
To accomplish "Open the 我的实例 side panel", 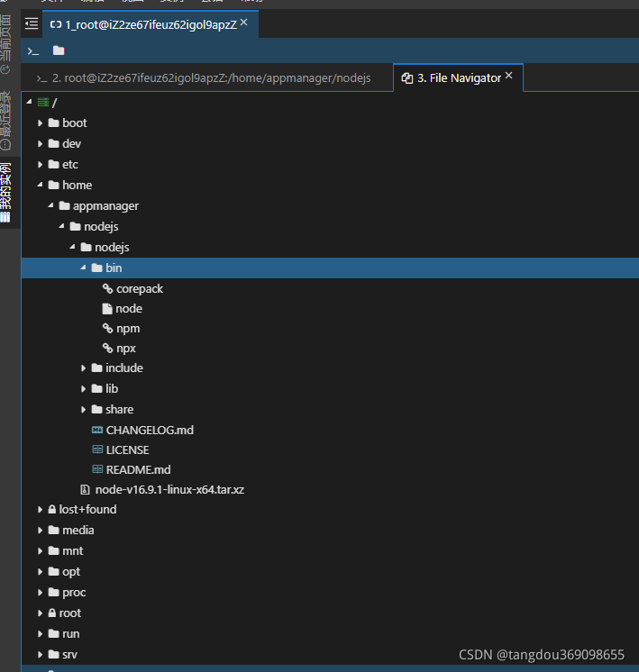I will pyautogui.click(x=5, y=192).
